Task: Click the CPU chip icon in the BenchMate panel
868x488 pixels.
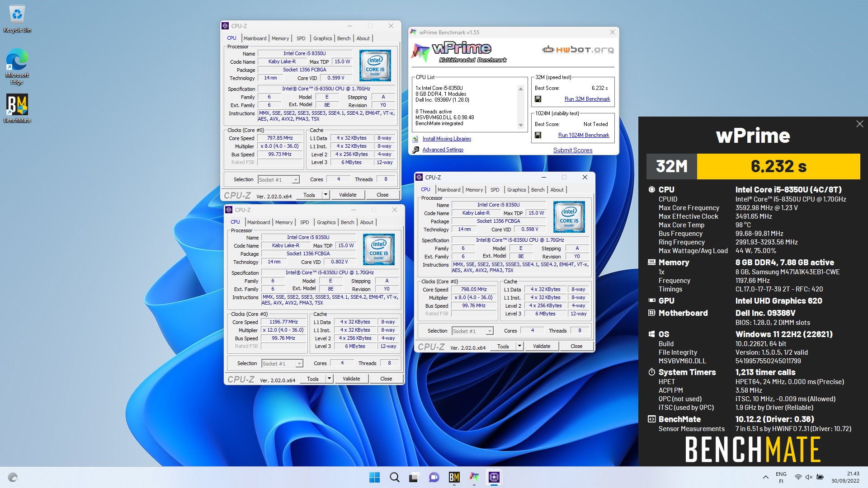Action: (x=651, y=190)
